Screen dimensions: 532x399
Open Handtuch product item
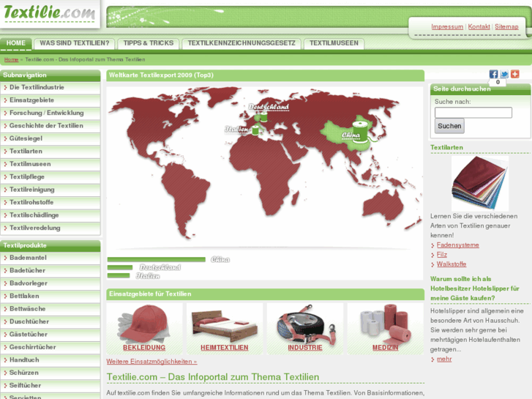50,360
